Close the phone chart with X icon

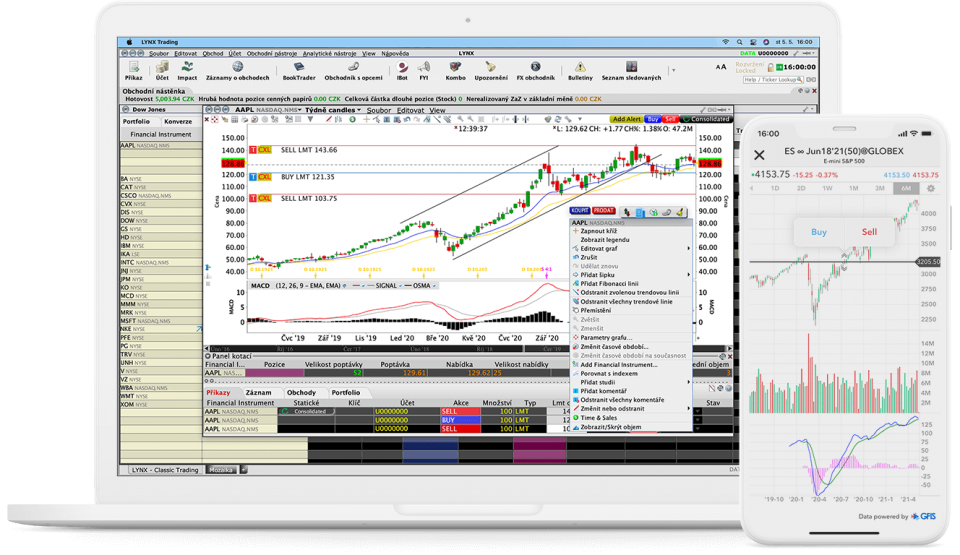coord(759,155)
